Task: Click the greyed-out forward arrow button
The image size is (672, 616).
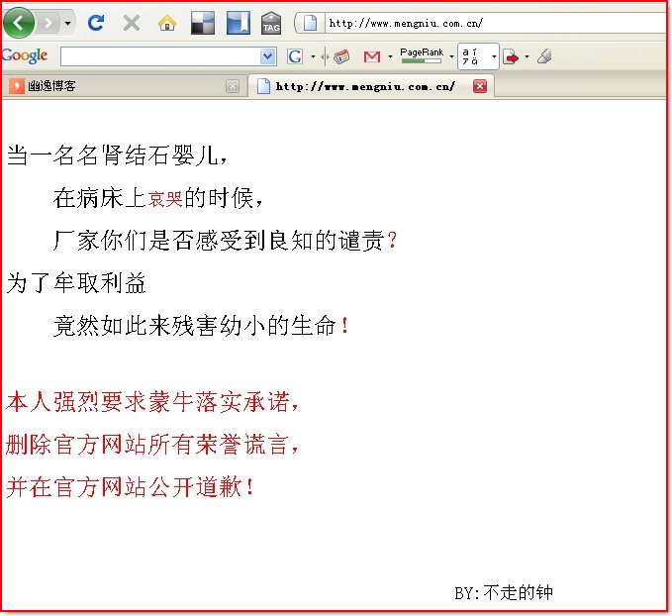Action: point(48,23)
